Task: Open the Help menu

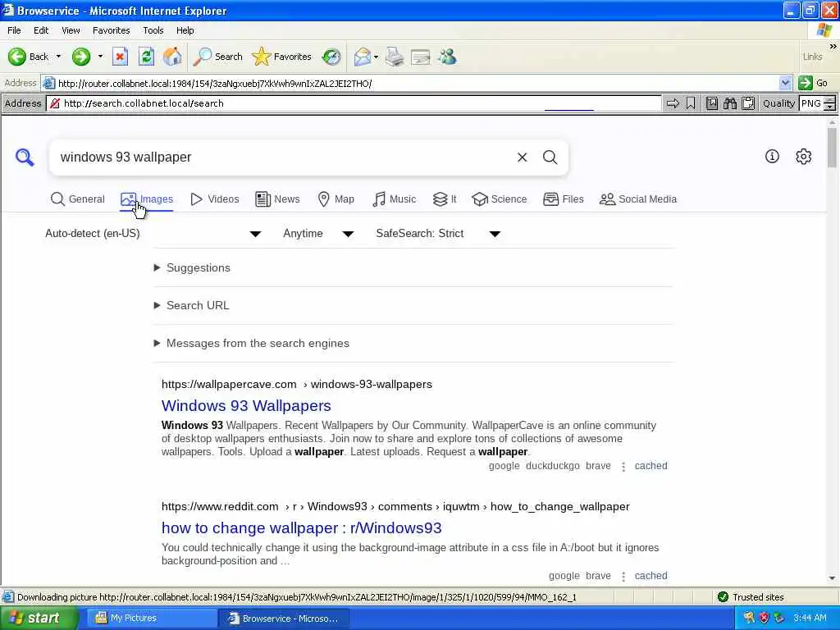Action: (185, 30)
